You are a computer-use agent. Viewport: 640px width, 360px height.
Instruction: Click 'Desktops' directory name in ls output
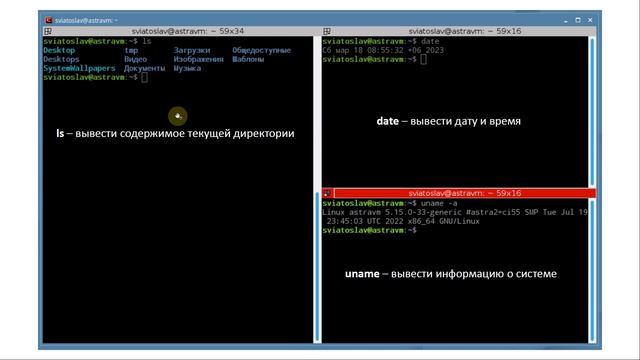tap(61, 59)
